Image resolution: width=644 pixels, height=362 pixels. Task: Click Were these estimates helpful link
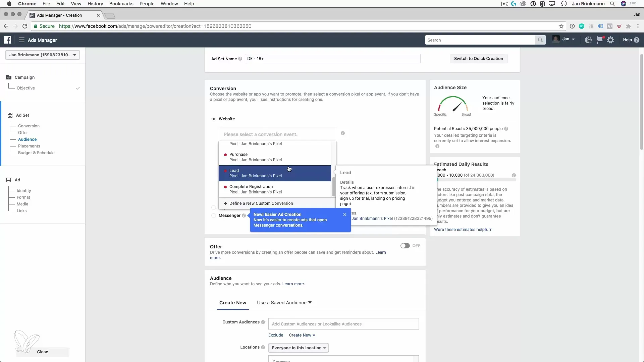463,230
